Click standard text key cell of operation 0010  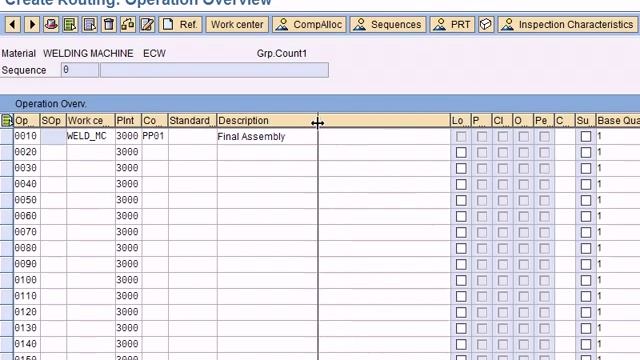click(192, 136)
